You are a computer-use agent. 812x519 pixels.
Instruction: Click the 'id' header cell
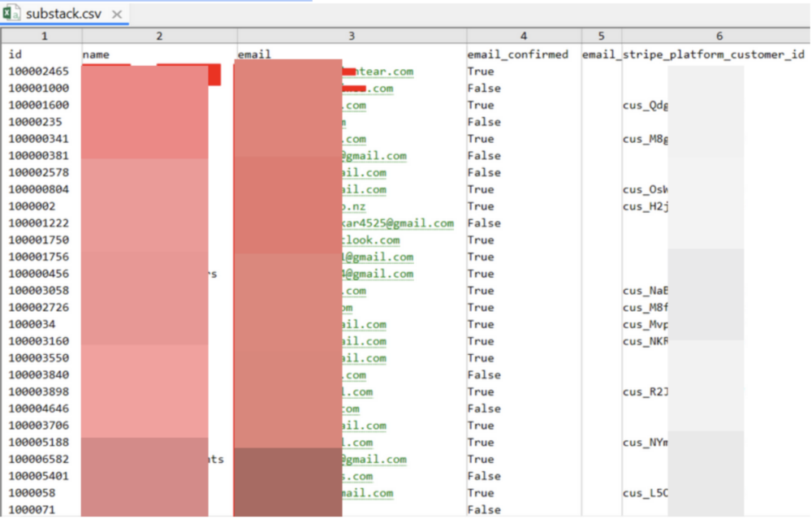(x=15, y=54)
